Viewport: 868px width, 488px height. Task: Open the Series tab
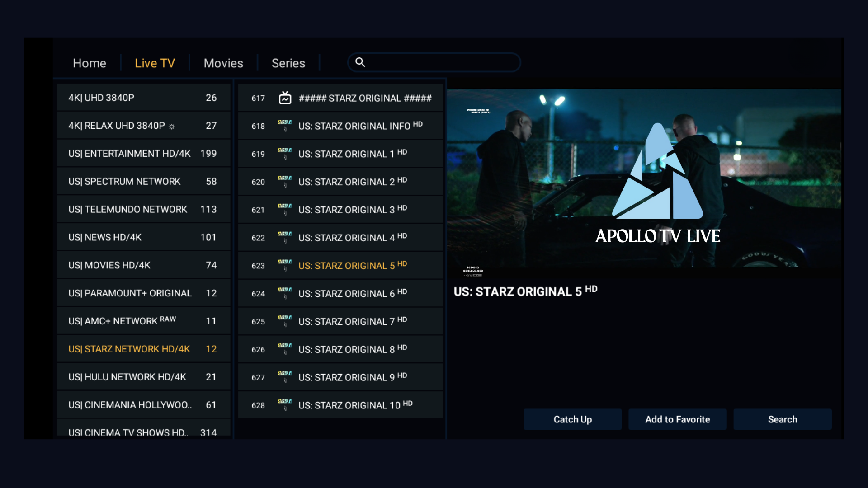[x=288, y=63]
